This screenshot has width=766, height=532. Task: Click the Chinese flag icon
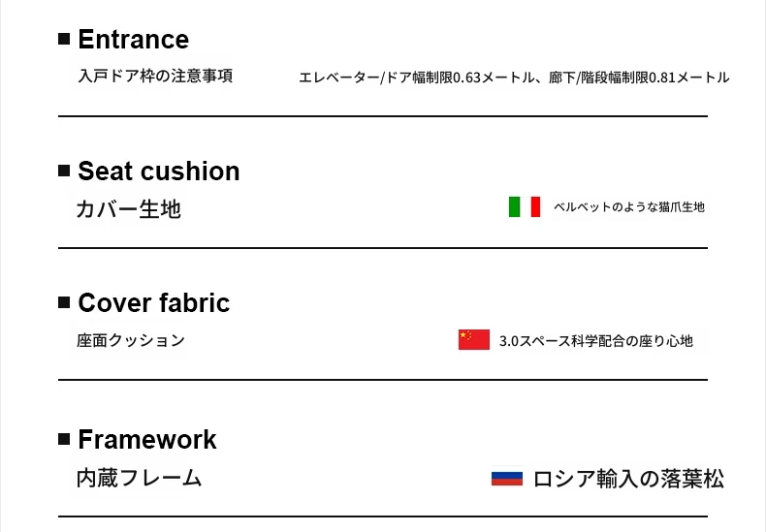(474, 340)
